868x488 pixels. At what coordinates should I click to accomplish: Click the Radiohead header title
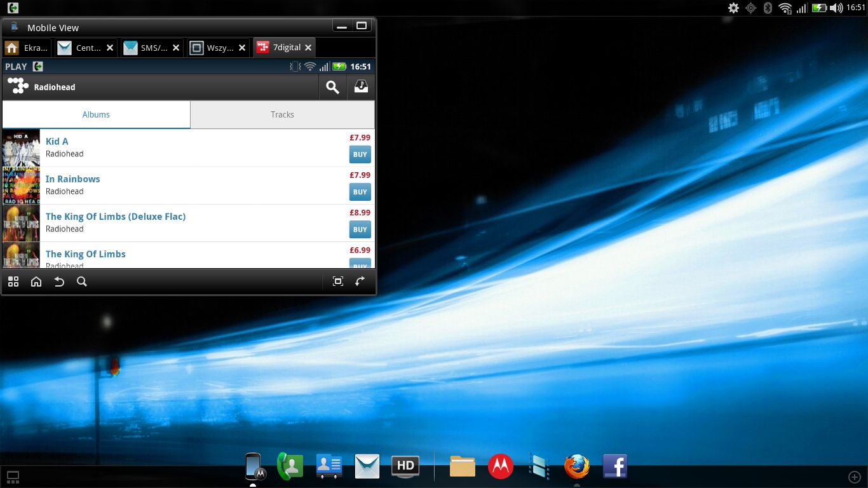point(55,87)
